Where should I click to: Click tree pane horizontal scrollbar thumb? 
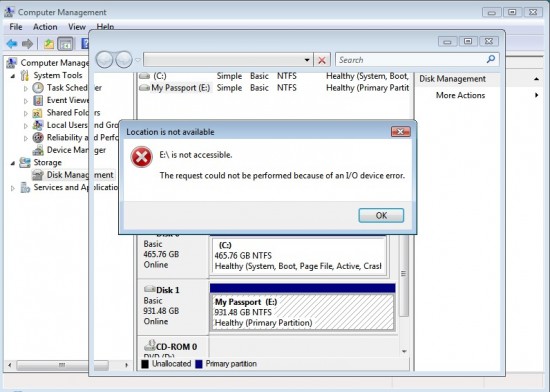(62, 365)
